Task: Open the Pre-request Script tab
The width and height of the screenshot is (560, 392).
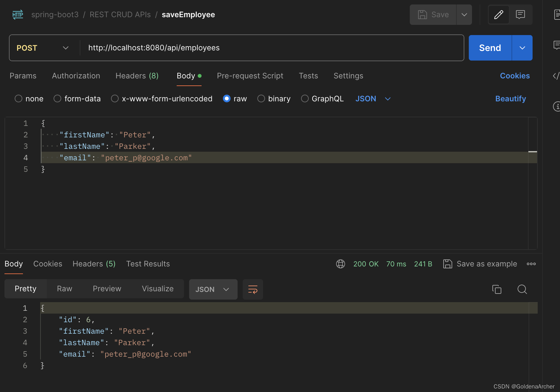Action: click(250, 76)
